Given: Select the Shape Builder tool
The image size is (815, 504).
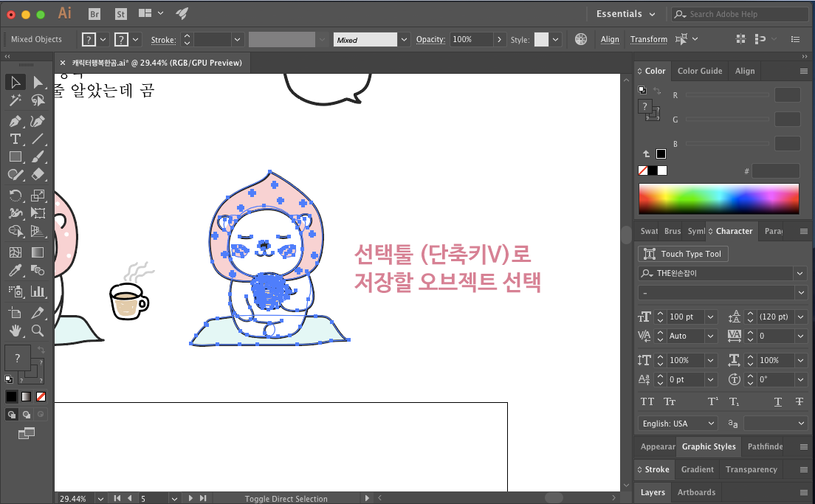Looking at the screenshot, I should 15,231.
